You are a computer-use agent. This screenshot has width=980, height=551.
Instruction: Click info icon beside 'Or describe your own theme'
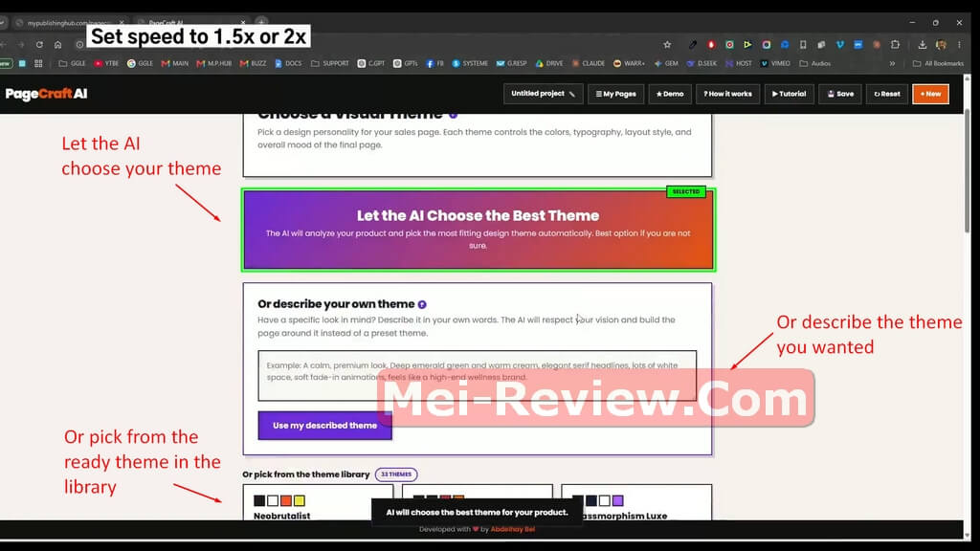(x=422, y=304)
